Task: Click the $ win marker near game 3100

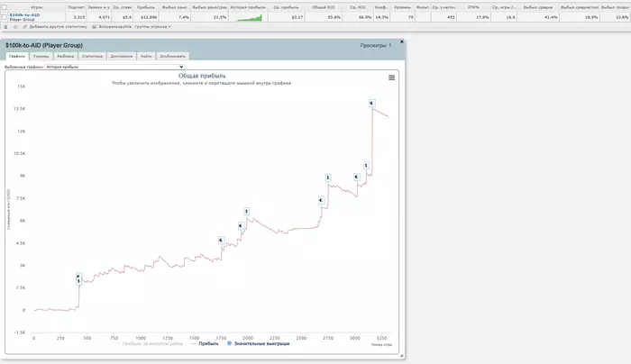Action: coord(366,165)
